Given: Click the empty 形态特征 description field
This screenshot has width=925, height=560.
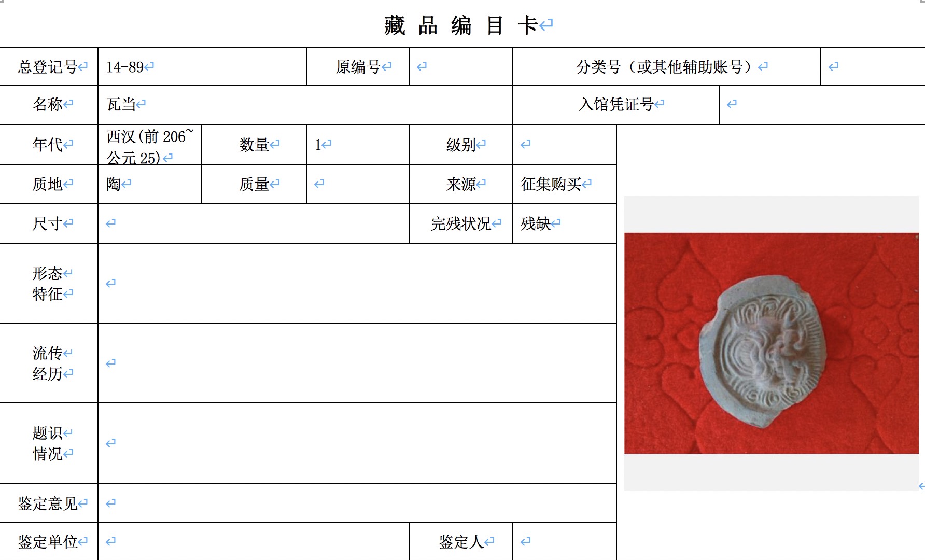Looking at the screenshot, I should pos(357,283).
